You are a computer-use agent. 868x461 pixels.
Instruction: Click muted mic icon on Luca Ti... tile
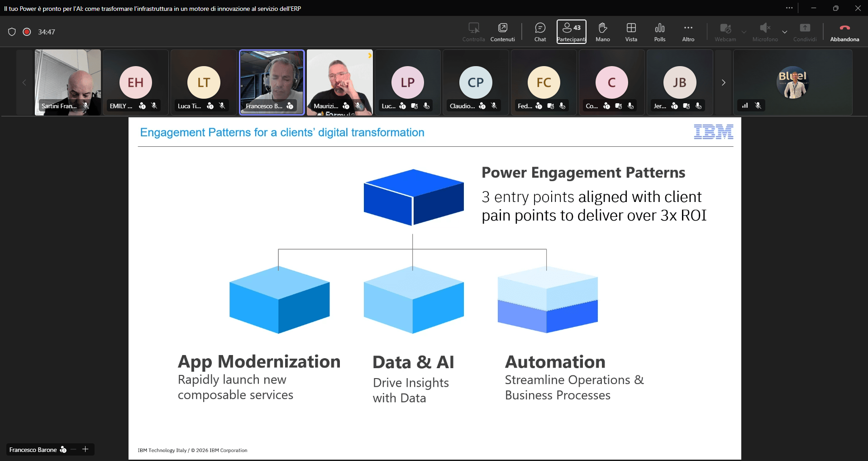[x=222, y=106]
